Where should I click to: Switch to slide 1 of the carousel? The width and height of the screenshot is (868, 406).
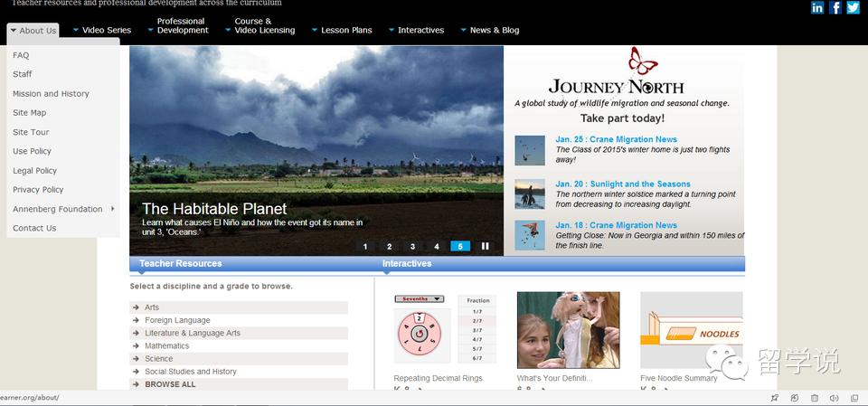[x=365, y=246]
